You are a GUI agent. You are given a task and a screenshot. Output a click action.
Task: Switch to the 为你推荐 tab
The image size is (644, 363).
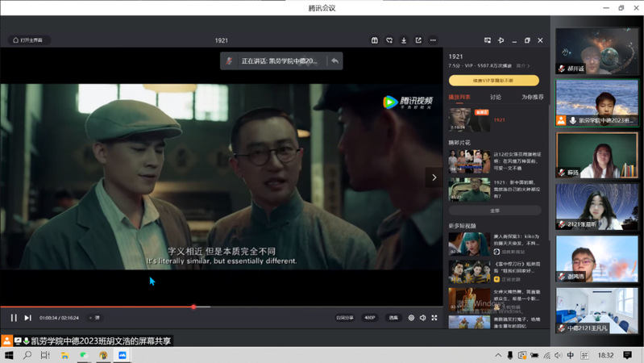(532, 97)
